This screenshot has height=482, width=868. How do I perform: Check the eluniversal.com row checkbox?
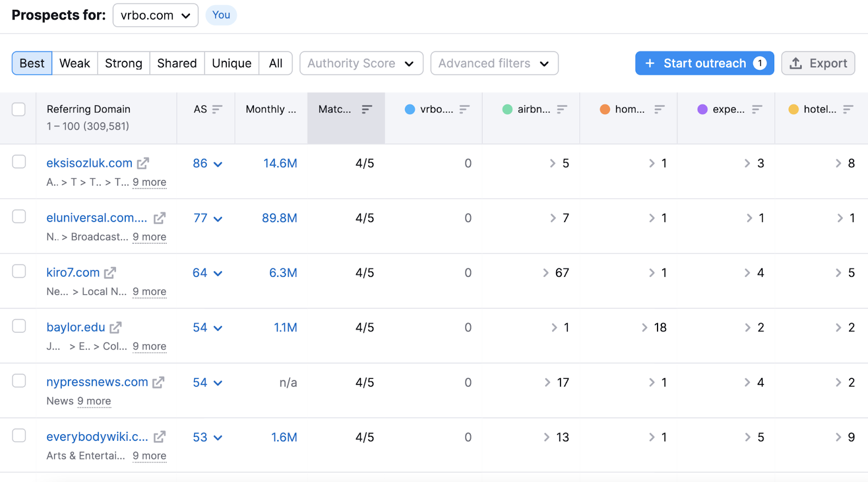tap(19, 217)
